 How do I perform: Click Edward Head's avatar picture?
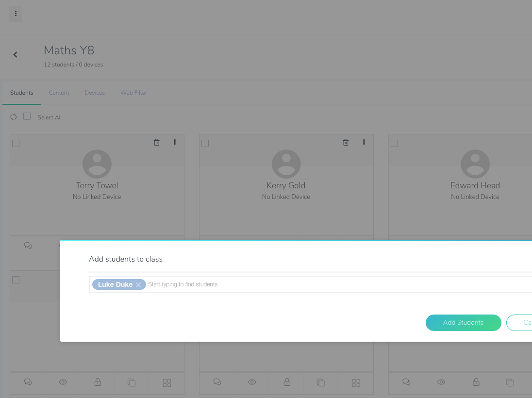click(x=475, y=164)
